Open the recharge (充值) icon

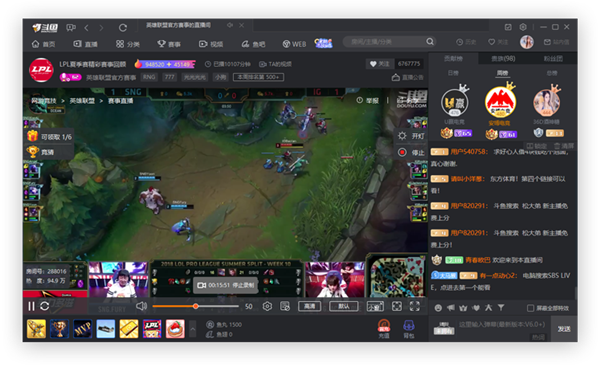(384, 329)
